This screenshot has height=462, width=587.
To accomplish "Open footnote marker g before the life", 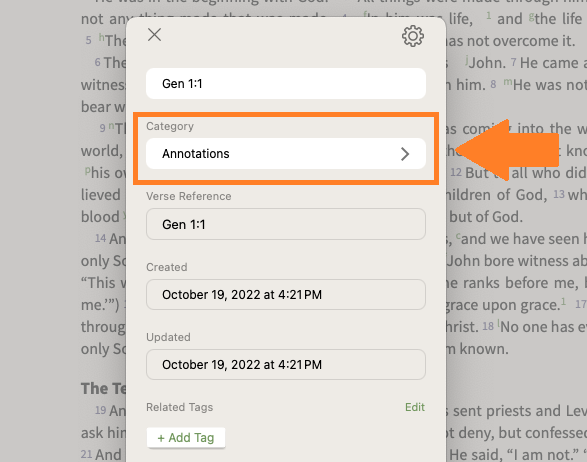I will (531, 16).
